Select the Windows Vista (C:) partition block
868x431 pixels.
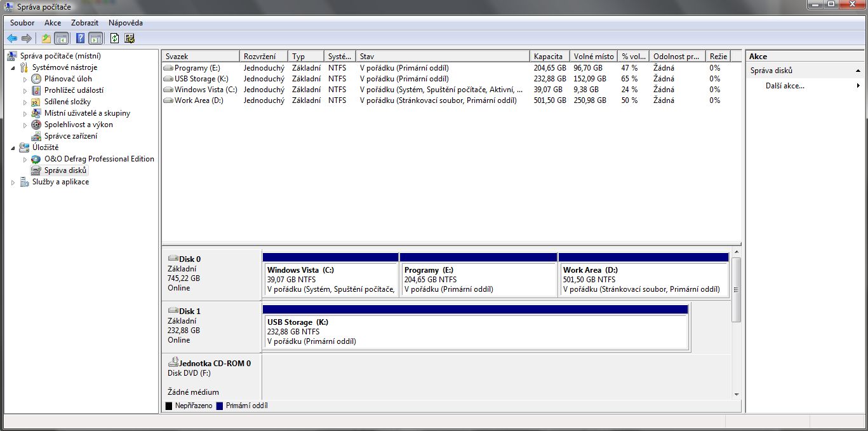pos(330,275)
